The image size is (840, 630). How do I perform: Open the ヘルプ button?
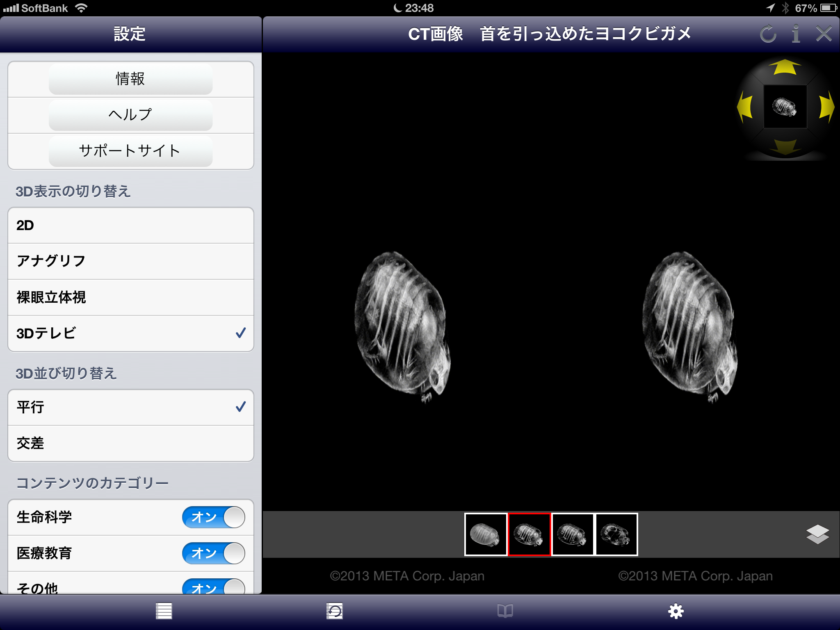pos(130,115)
